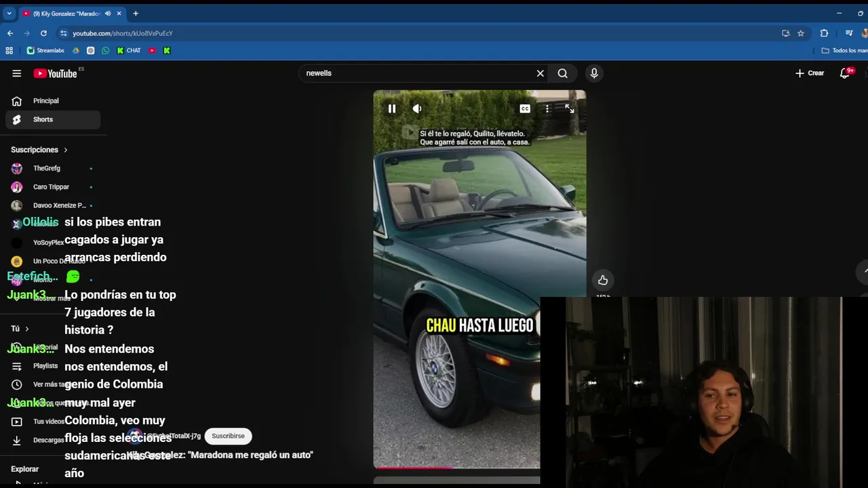This screenshot has height=488, width=868.
Task: Open the Explorar section heading
Action: 25,469
